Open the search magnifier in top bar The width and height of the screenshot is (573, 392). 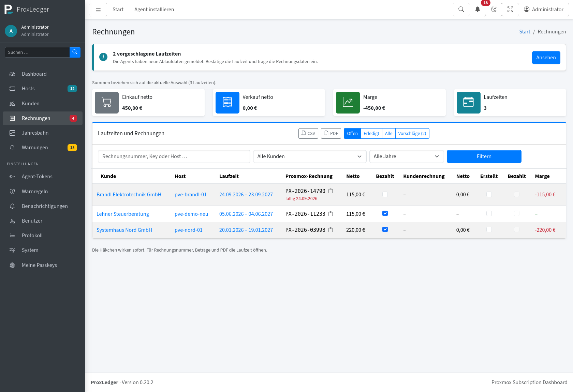[461, 10]
